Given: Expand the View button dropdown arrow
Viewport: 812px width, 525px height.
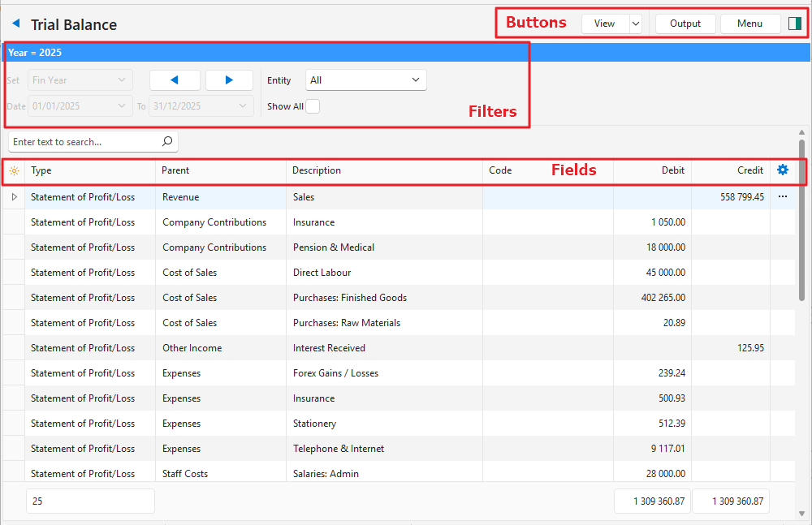Looking at the screenshot, I should [635, 24].
